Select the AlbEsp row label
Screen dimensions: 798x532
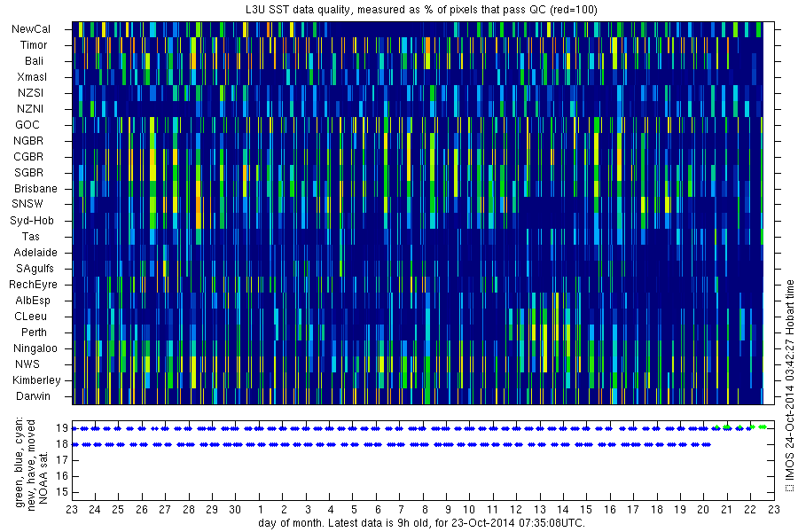pos(33,301)
